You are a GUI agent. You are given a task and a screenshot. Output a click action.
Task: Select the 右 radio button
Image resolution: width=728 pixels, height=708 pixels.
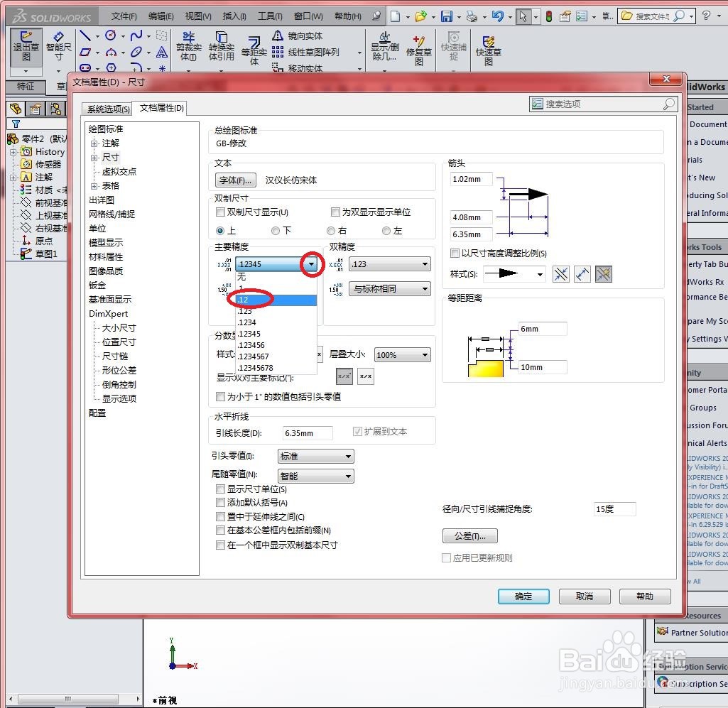coord(331,231)
